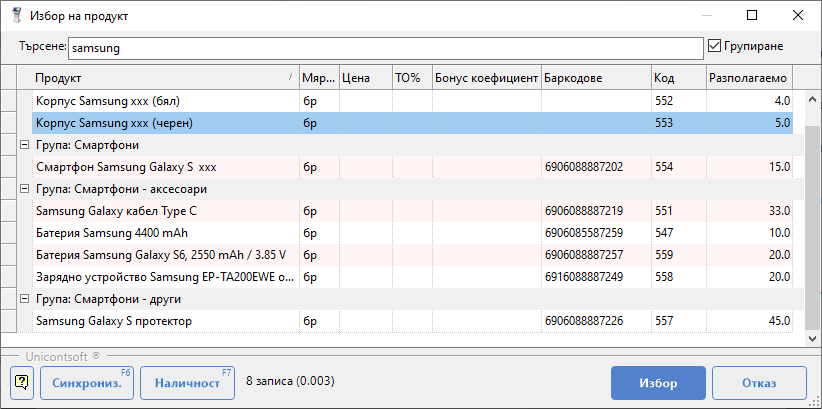Image resolution: width=822 pixels, height=409 pixels.
Task: Click the help icon button at bottom left
Action: coord(23,383)
